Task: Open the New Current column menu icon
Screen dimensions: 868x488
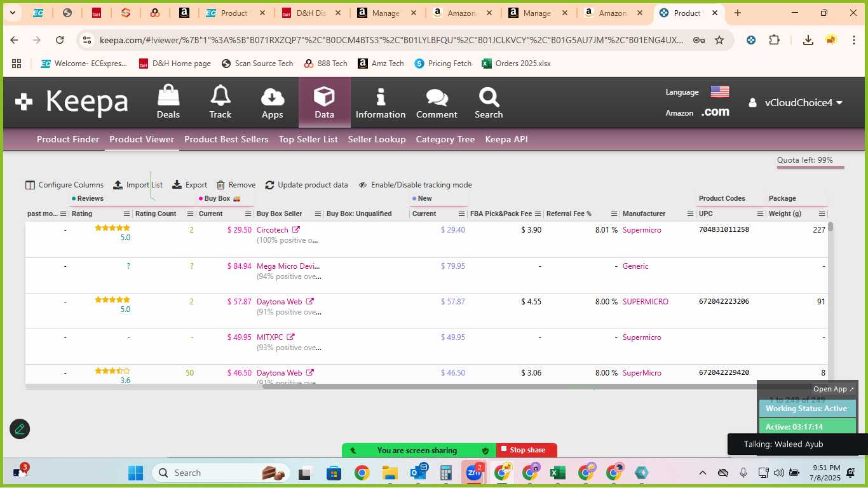Action: [462, 214]
